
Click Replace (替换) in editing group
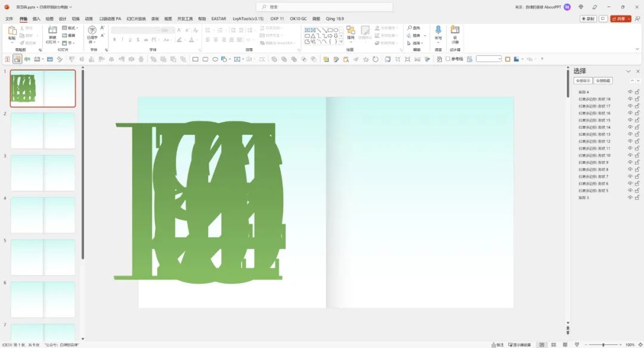414,36
